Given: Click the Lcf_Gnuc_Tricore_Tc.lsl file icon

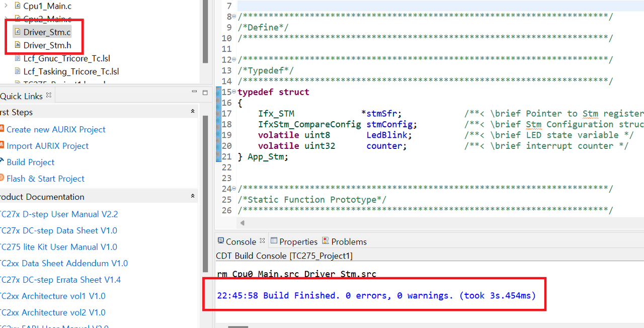Looking at the screenshot, I should point(18,58).
